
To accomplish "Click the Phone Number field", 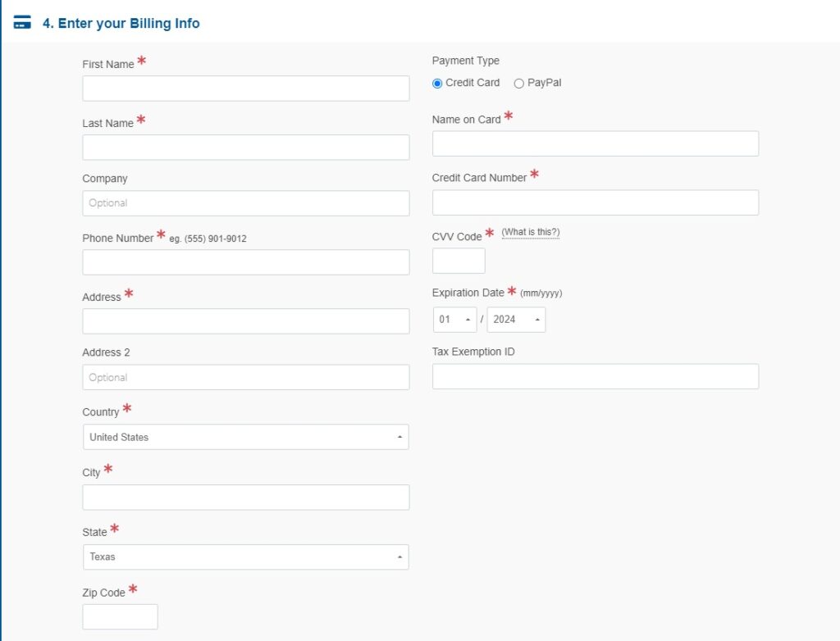I will pos(246,262).
